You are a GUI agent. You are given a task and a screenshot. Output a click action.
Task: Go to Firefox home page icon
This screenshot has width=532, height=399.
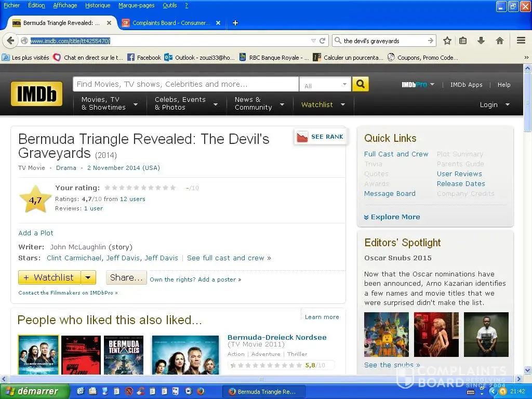click(x=499, y=41)
